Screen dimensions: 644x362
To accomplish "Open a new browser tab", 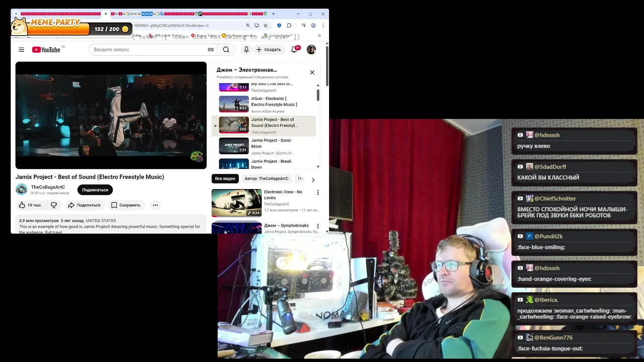I will [273, 14].
